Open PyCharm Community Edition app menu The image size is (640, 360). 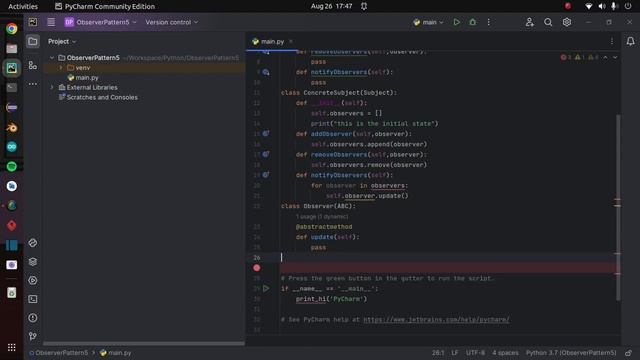tap(105, 6)
